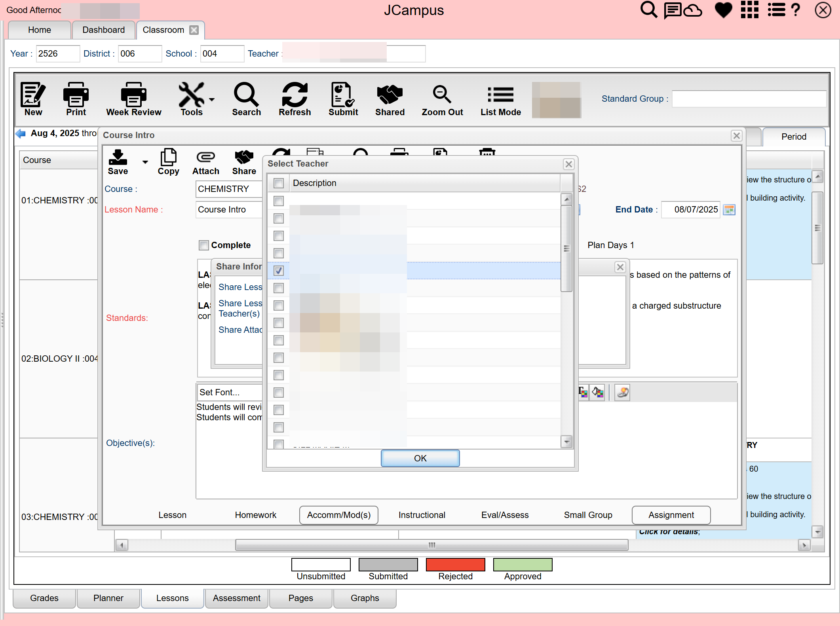Click the circled X exit icon in the header

(823, 10)
